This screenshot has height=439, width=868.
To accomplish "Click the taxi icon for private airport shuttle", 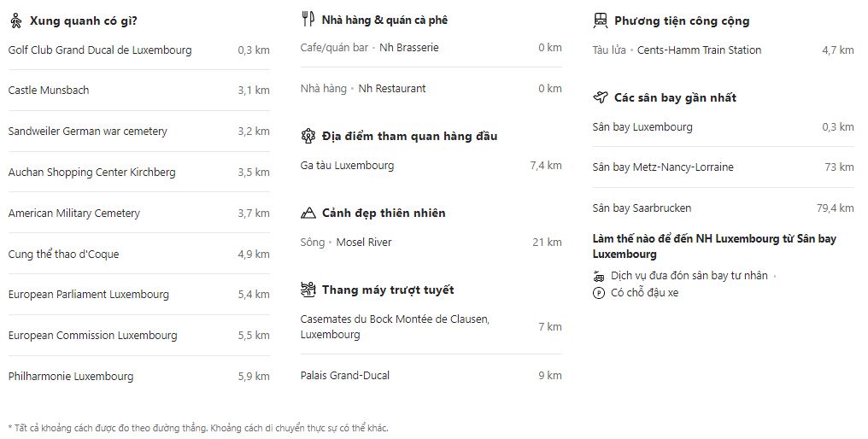I will click(x=598, y=276).
